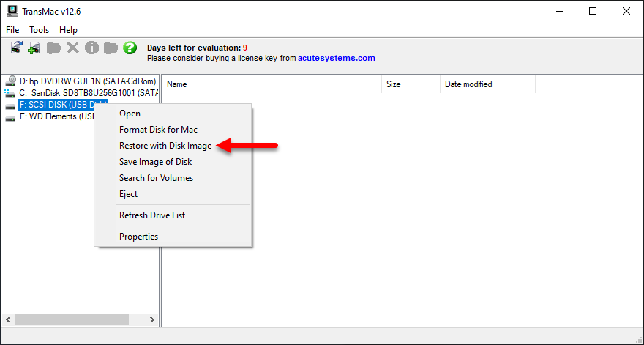
Task: Visit the acutesystems.com link
Action: (x=337, y=58)
